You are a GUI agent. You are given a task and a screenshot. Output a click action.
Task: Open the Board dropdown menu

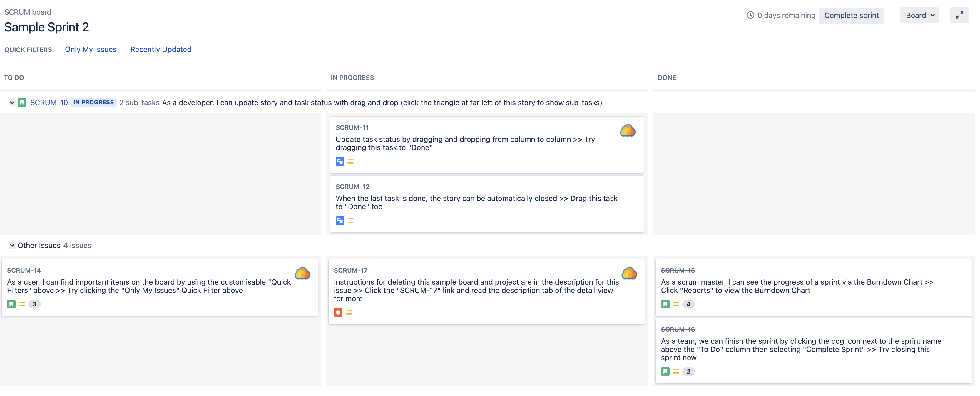point(919,15)
